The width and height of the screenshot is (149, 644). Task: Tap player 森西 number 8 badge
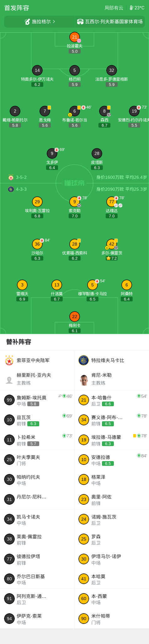click(x=104, y=111)
